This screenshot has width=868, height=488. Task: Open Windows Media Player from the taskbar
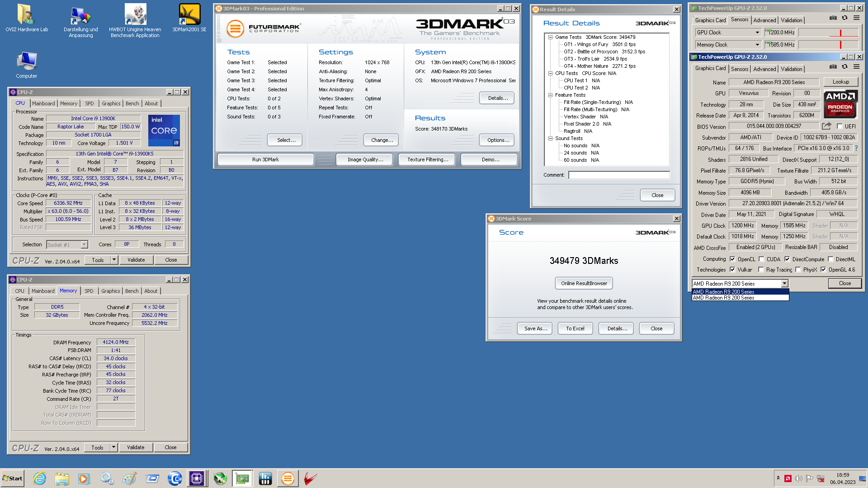pos(84,479)
